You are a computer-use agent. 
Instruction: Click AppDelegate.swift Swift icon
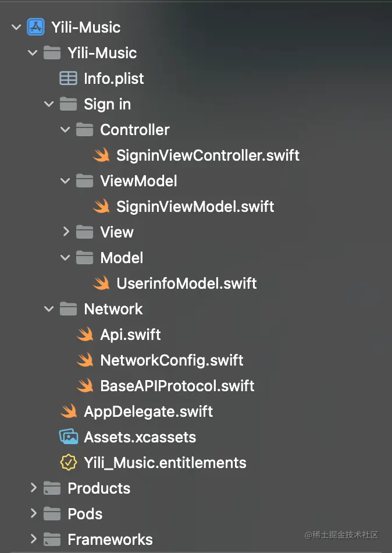coord(69,411)
